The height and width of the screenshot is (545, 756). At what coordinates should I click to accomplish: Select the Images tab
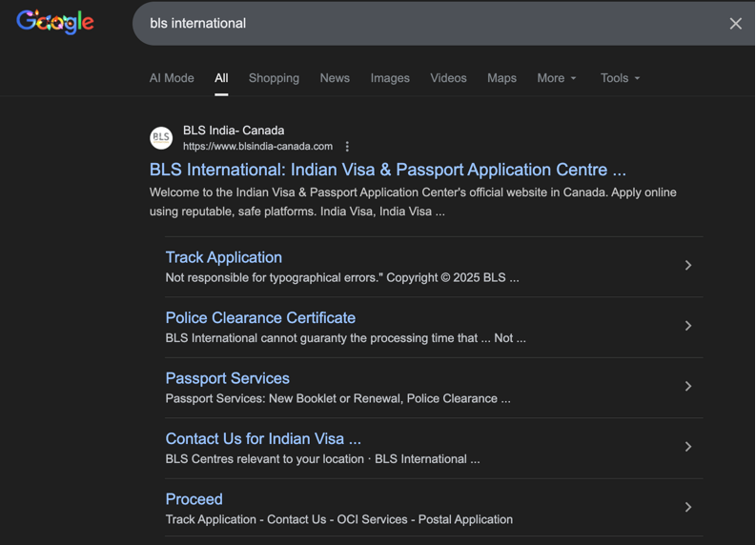(x=390, y=78)
